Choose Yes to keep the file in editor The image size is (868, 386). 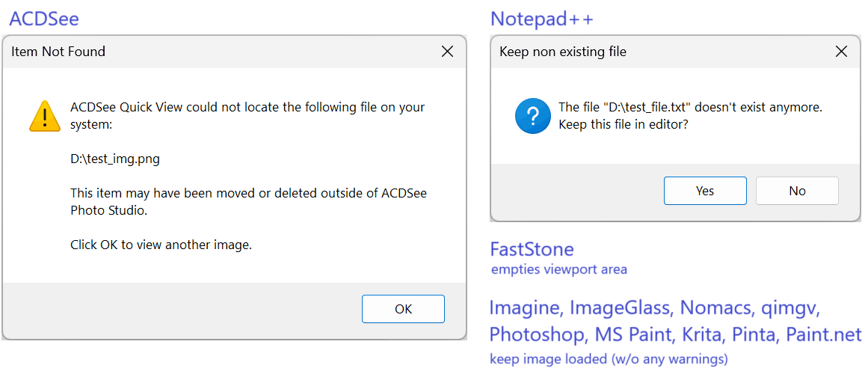click(704, 191)
